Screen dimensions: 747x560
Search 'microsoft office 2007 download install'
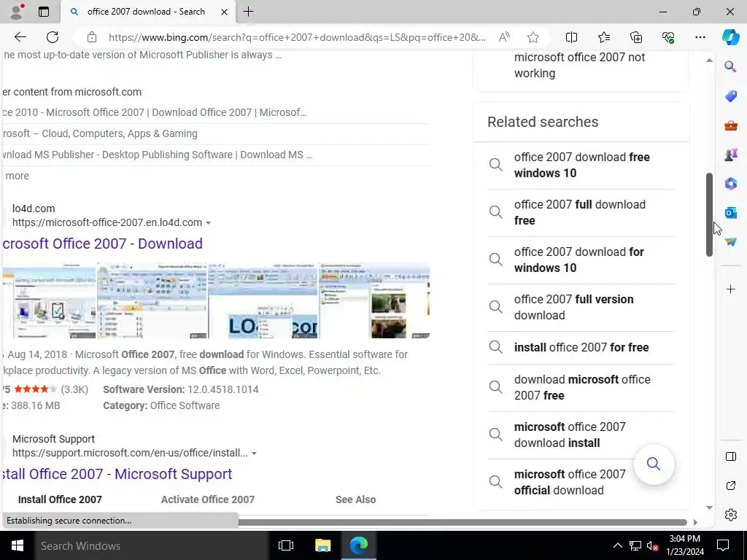coord(581,435)
